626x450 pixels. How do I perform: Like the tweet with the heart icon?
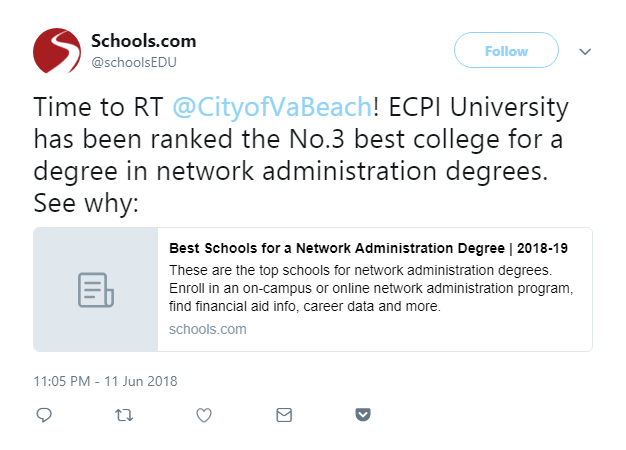pos(204,415)
